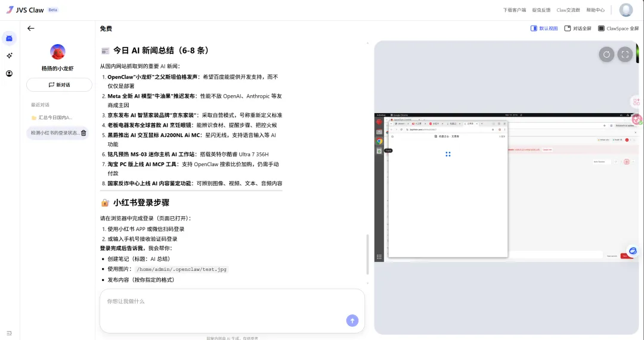The image size is (644, 340).
Task: Start a 新对话
Action: 59,85
